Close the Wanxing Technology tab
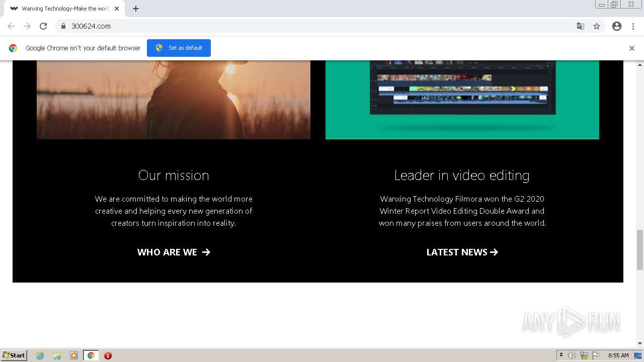Image resolution: width=644 pixels, height=362 pixels. [x=117, y=9]
